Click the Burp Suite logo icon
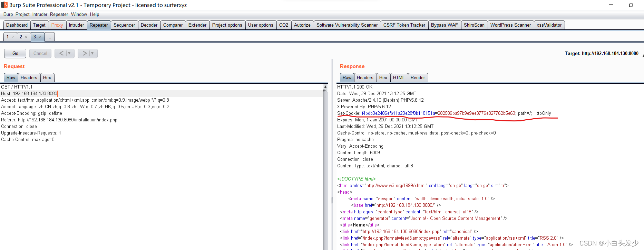Screen dimensions: 644x250 4,5
